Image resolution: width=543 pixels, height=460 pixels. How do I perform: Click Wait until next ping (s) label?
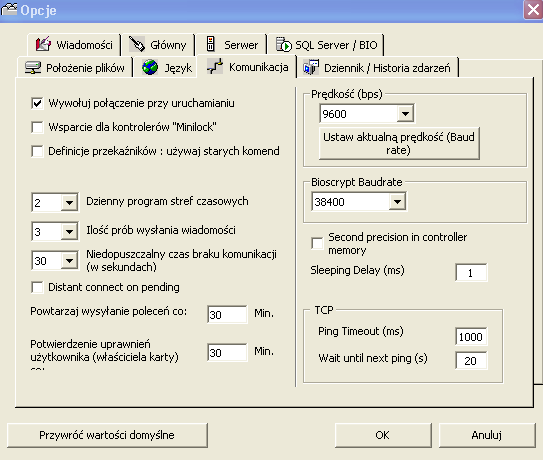373,358
